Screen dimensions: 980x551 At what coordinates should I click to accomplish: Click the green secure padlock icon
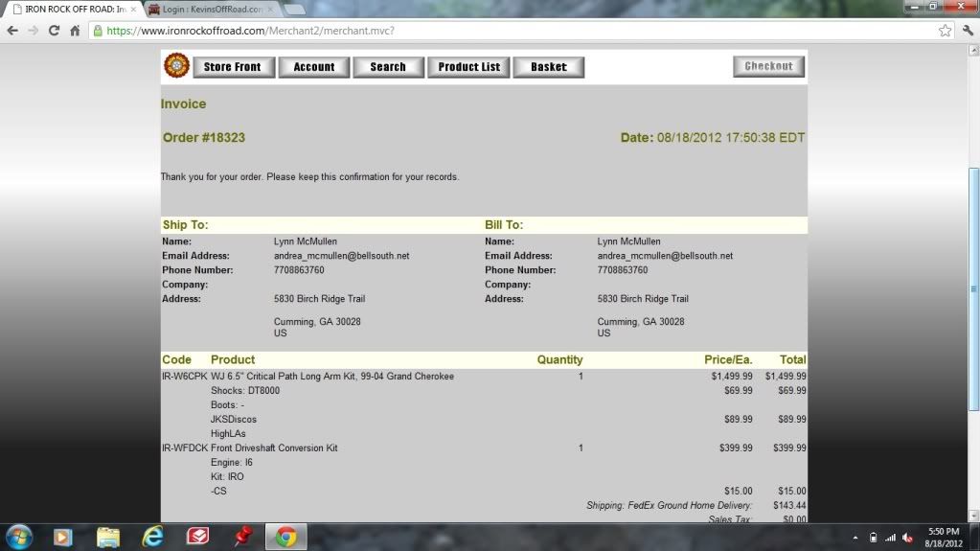coord(98,31)
